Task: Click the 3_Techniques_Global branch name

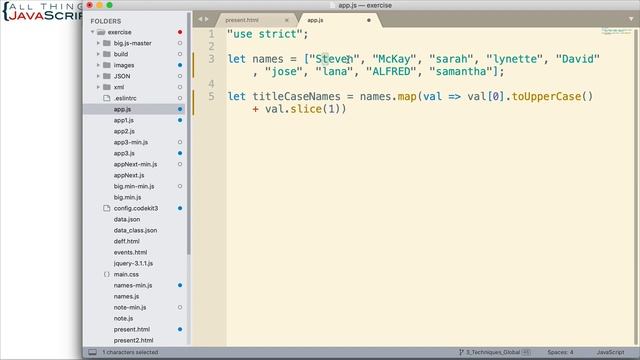Action: [493, 352]
